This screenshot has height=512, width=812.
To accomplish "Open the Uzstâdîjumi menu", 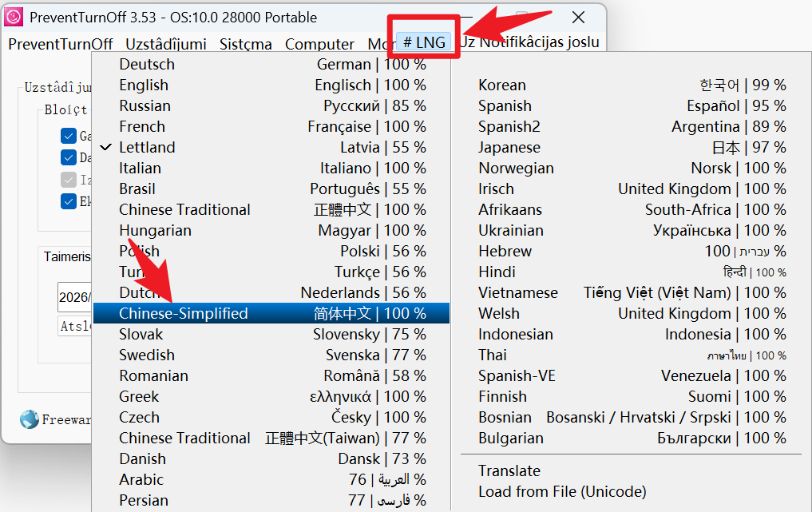I will 166,44.
